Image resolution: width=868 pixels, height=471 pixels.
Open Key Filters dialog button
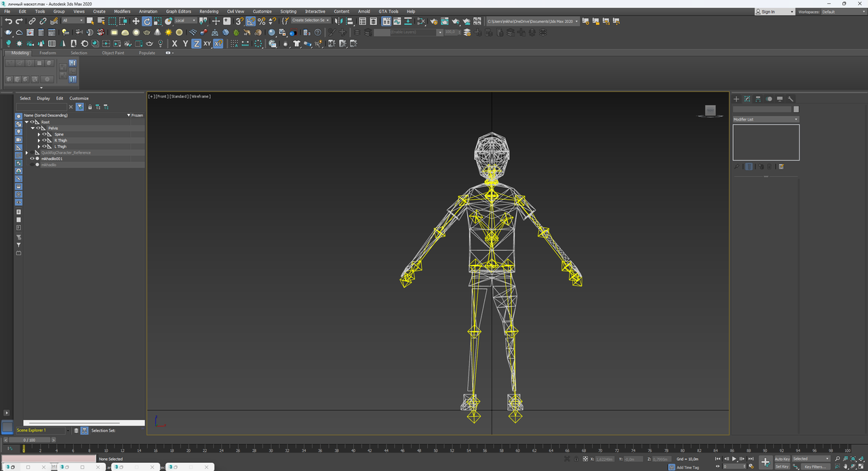tap(814, 466)
